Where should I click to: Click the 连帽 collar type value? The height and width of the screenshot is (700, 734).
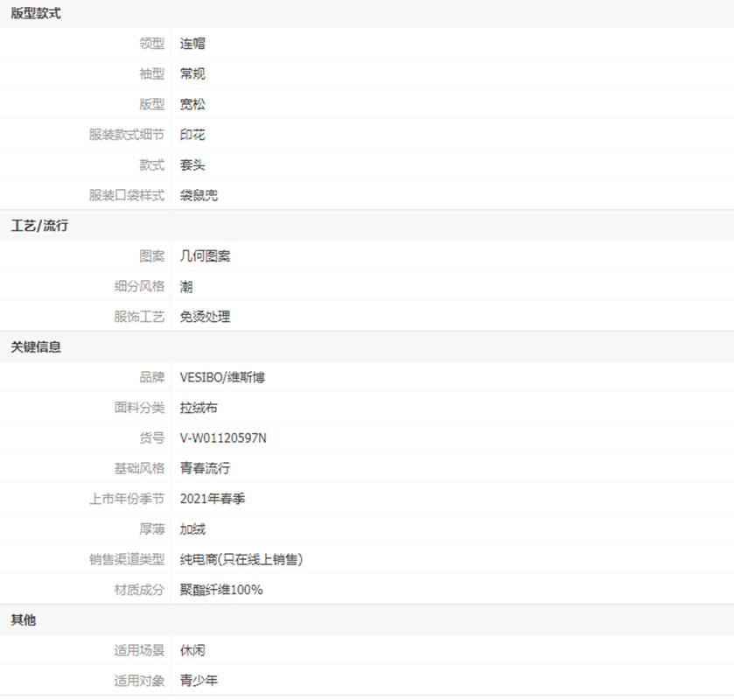point(192,44)
